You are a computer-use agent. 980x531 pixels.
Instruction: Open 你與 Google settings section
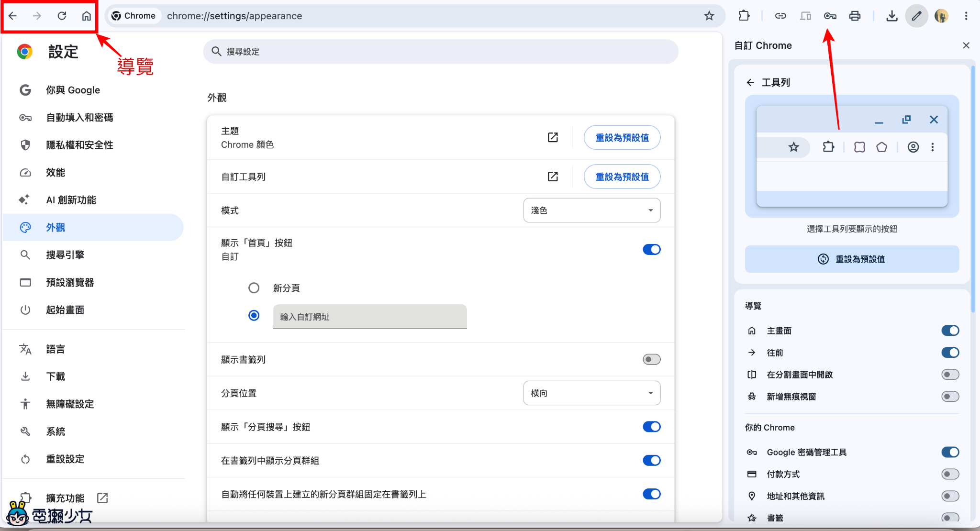click(93, 90)
